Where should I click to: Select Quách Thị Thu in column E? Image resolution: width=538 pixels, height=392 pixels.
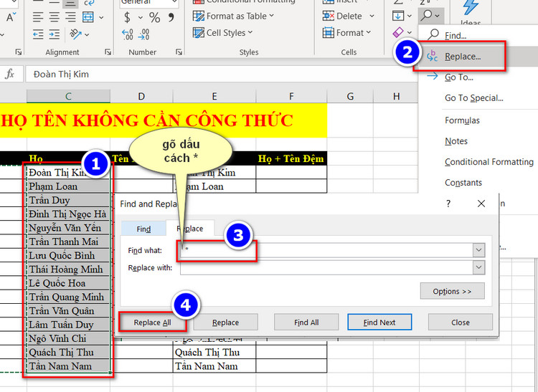[x=214, y=352]
